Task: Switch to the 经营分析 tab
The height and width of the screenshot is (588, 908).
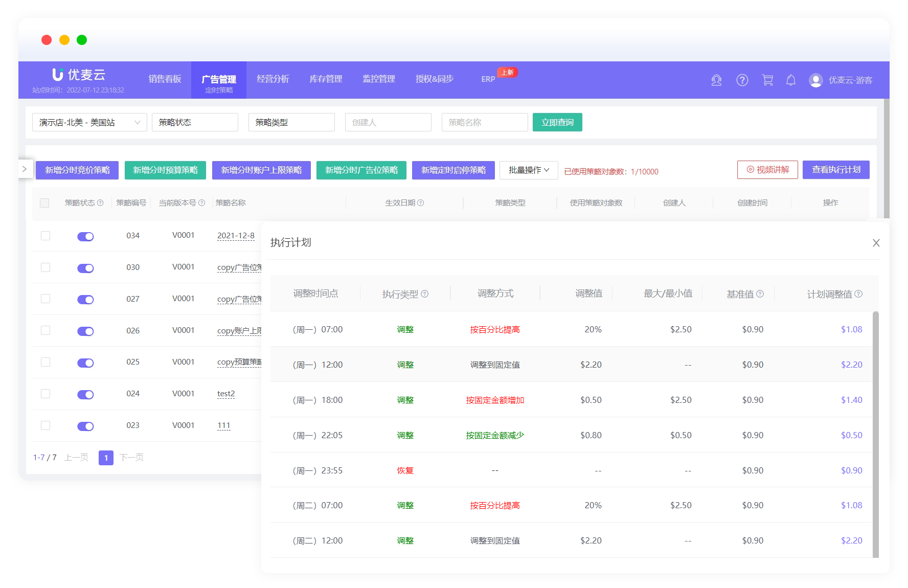Action: point(273,79)
